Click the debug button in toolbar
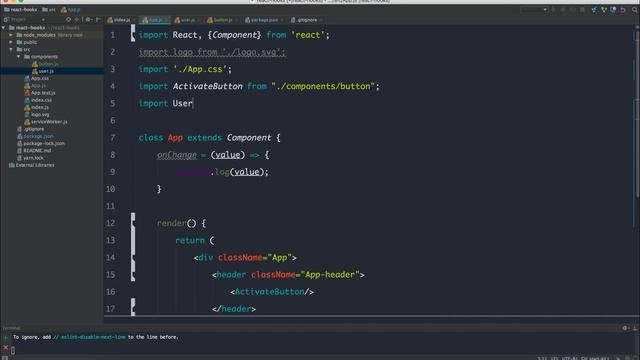This screenshot has height=360, width=640. pyautogui.click(x=563, y=9)
